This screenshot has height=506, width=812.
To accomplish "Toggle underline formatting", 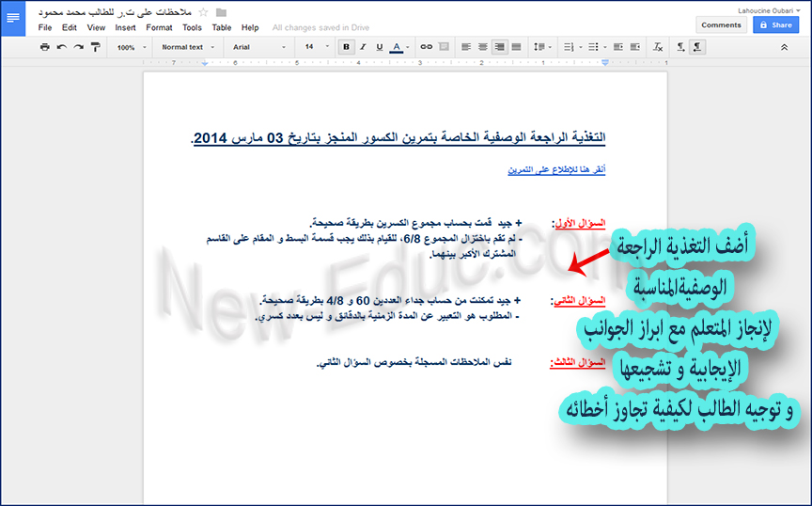I will [380, 47].
